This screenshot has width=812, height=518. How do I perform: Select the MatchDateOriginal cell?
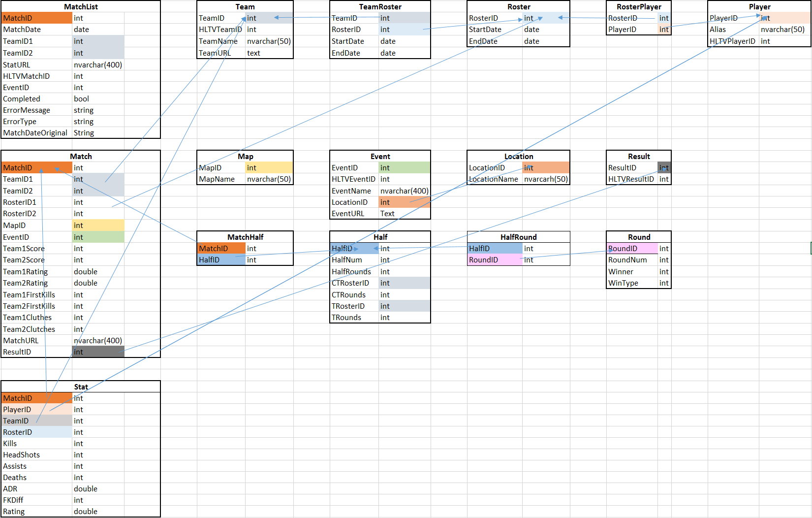click(37, 133)
